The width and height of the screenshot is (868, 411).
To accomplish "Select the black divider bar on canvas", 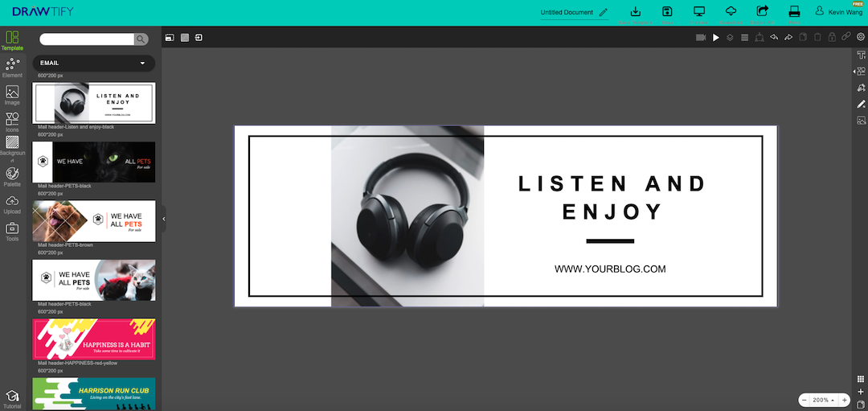I will pos(610,241).
